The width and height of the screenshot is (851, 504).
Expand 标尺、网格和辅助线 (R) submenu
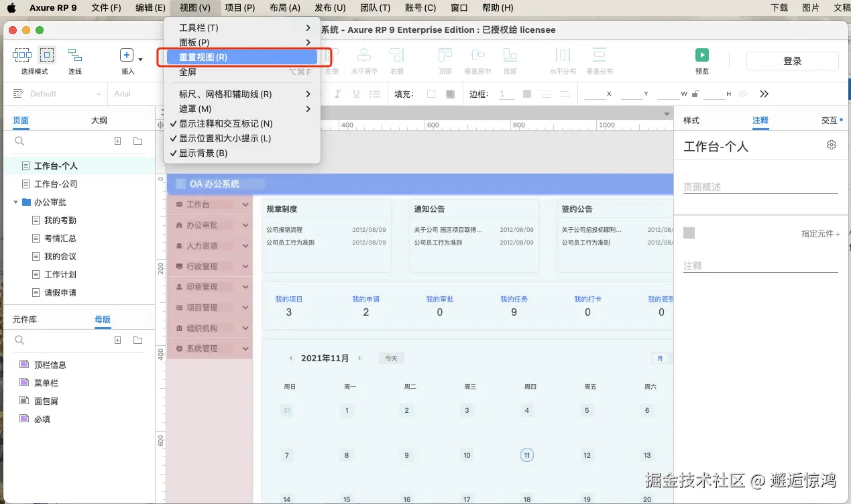pyautogui.click(x=242, y=94)
